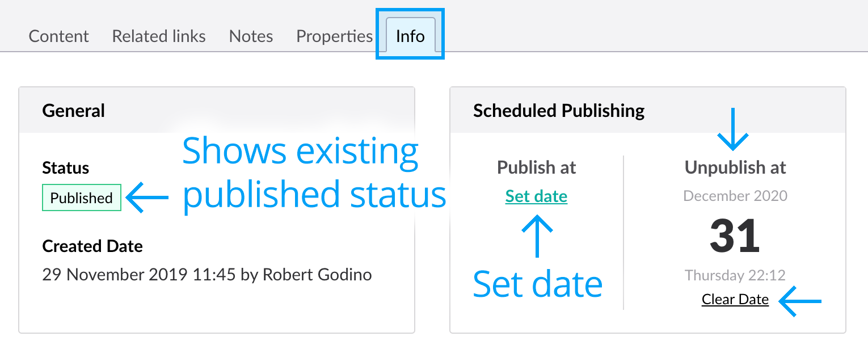Click the created date text by Robert Godino
868x357 pixels.
click(207, 275)
